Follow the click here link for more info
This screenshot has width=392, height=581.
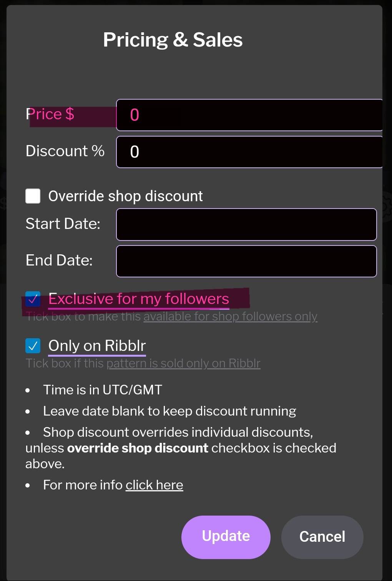[x=154, y=485]
